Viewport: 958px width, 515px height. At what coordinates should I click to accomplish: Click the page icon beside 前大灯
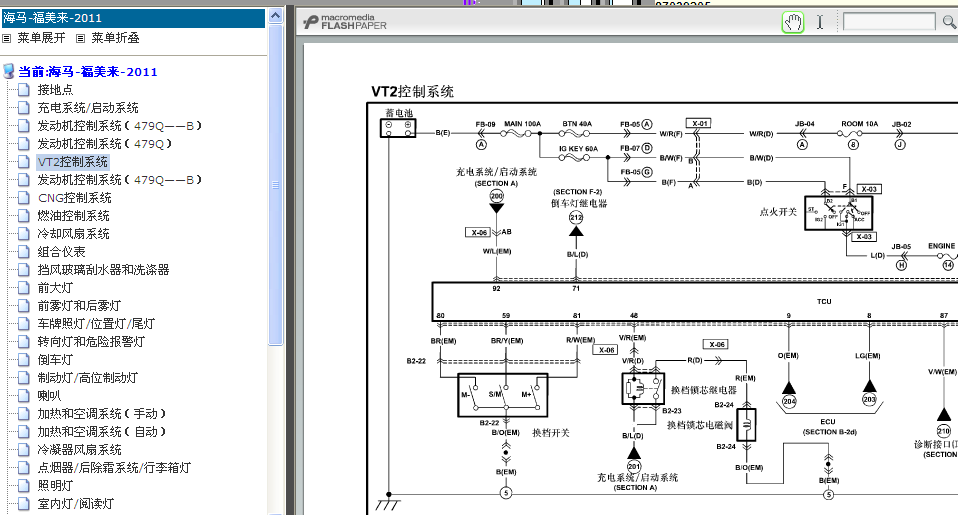24,288
